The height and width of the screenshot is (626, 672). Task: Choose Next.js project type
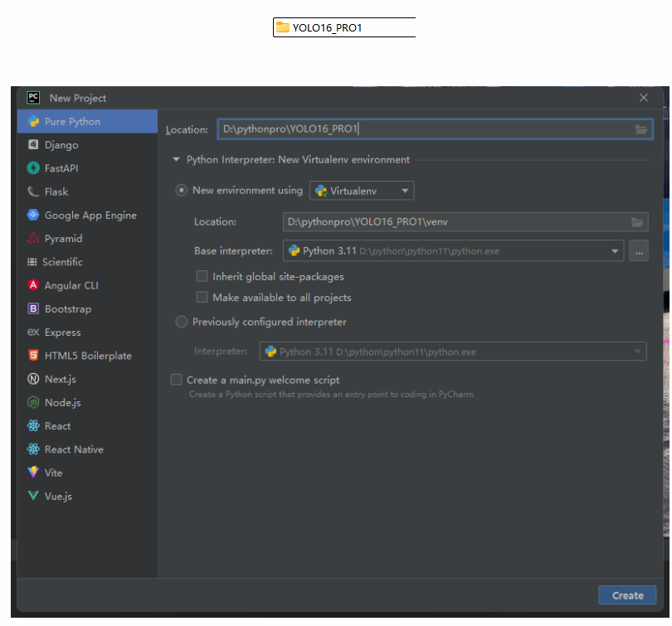[x=87, y=379]
